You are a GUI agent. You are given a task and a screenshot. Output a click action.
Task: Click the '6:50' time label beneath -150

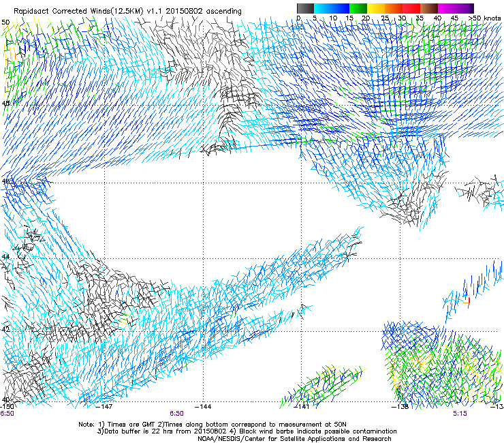7,414
